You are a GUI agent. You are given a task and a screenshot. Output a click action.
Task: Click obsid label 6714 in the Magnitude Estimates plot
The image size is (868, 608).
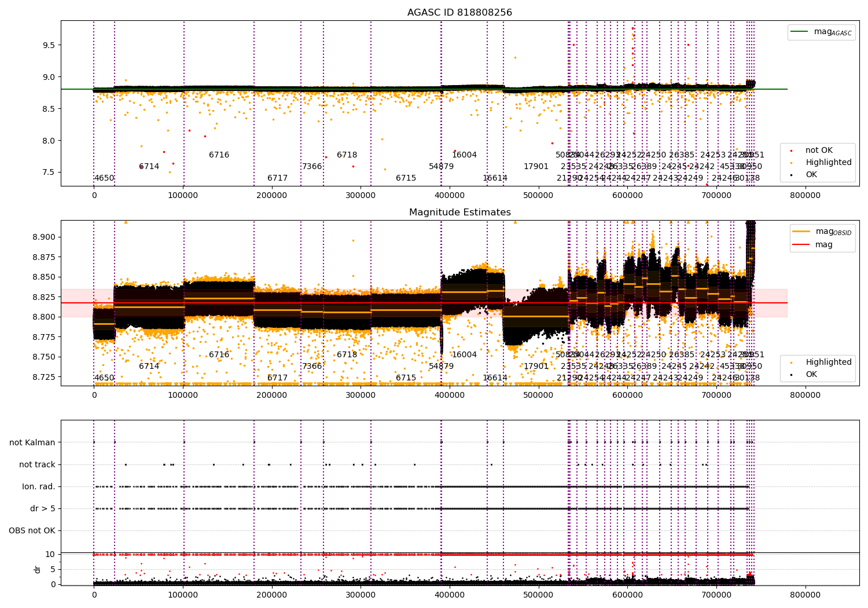149,367
